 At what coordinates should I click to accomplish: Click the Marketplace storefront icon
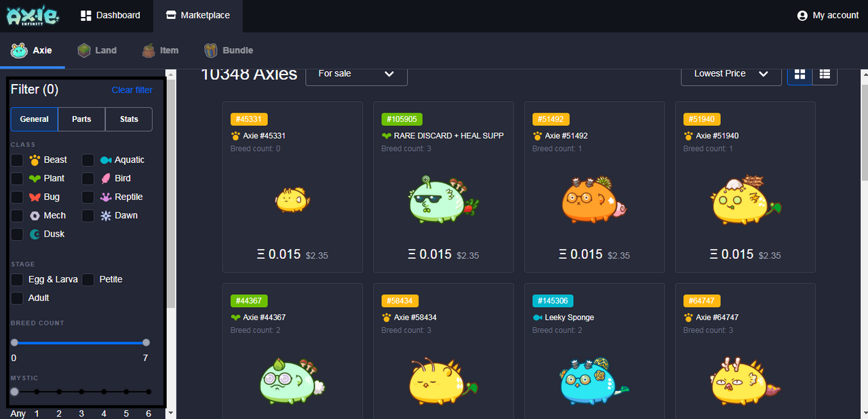[171, 15]
